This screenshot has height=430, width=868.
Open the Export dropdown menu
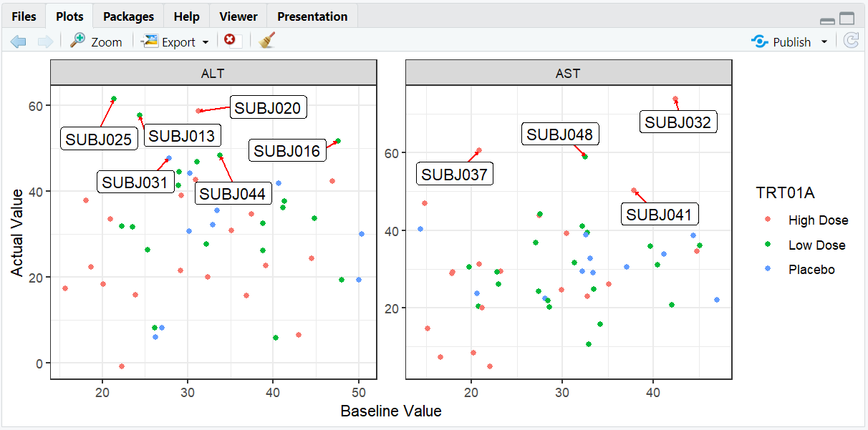(205, 42)
